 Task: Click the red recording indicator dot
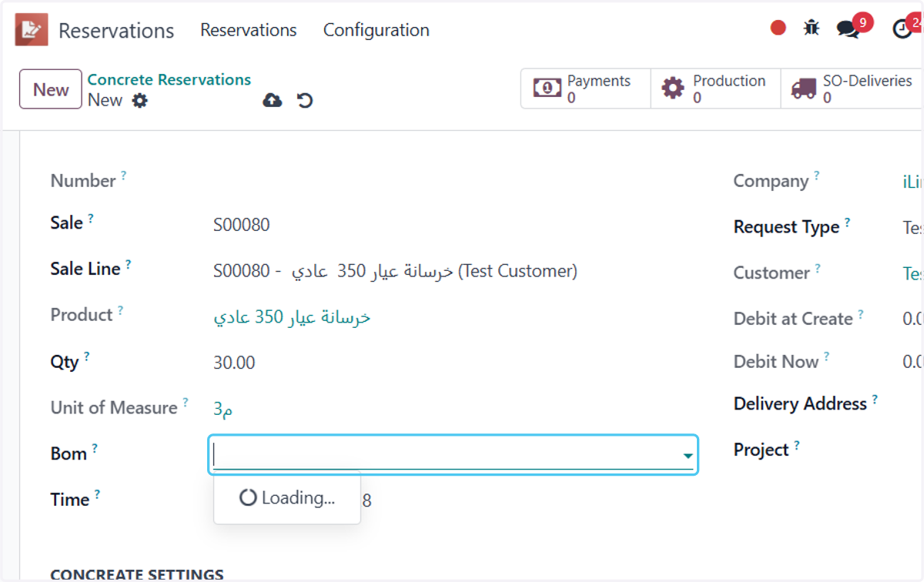pyautogui.click(x=778, y=28)
